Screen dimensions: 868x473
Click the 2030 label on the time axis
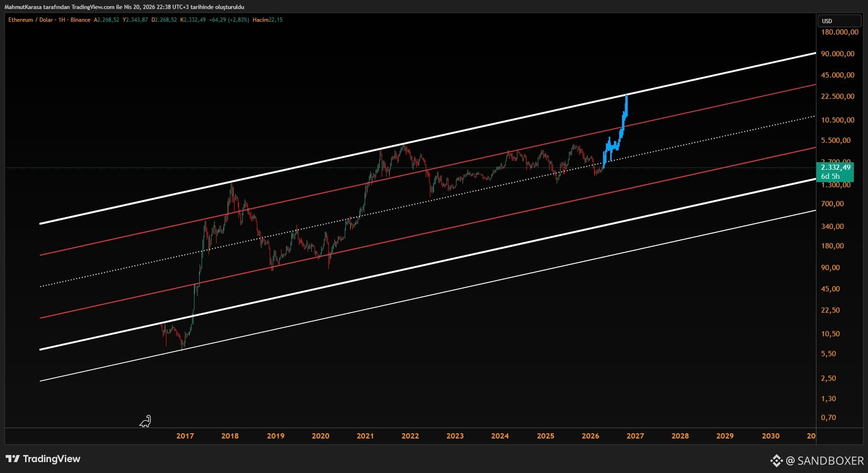click(x=771, y=436)
